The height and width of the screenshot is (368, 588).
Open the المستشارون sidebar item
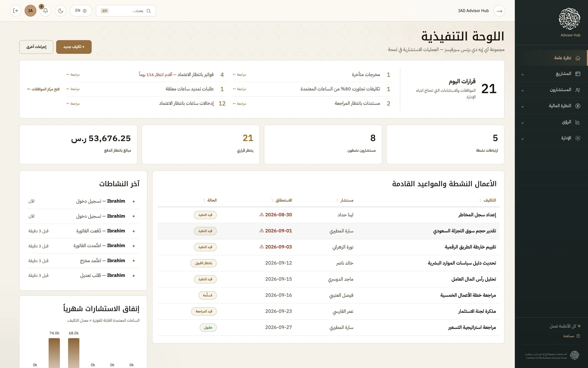point(551,90)
